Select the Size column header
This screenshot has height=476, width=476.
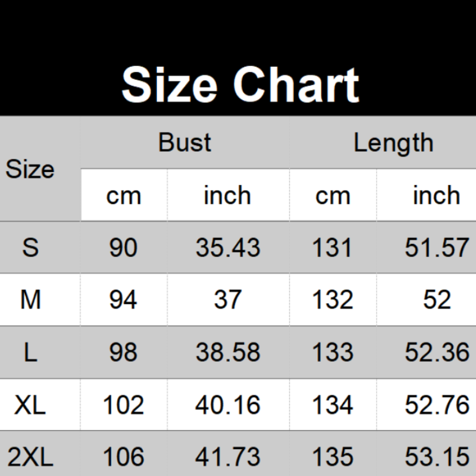(30, 170)
